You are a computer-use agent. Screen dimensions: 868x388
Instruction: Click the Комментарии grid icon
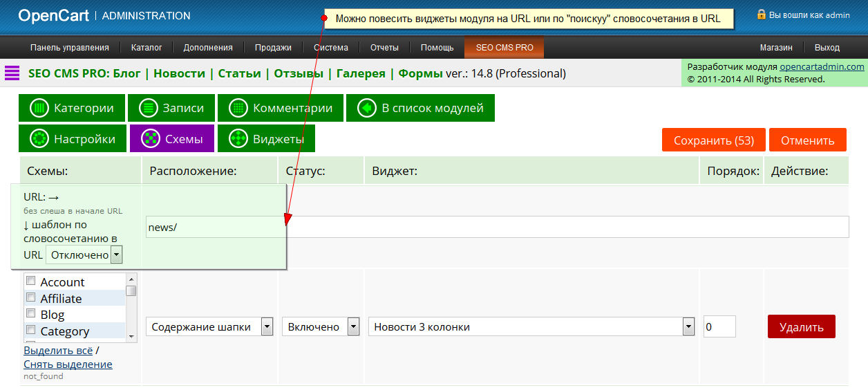tap(238, 108)
